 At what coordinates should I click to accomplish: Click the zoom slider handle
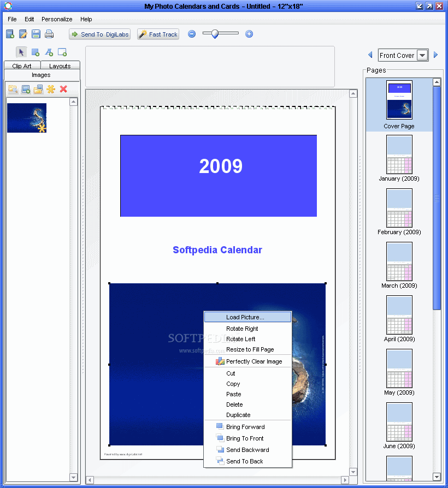click(x=215, y=34)
